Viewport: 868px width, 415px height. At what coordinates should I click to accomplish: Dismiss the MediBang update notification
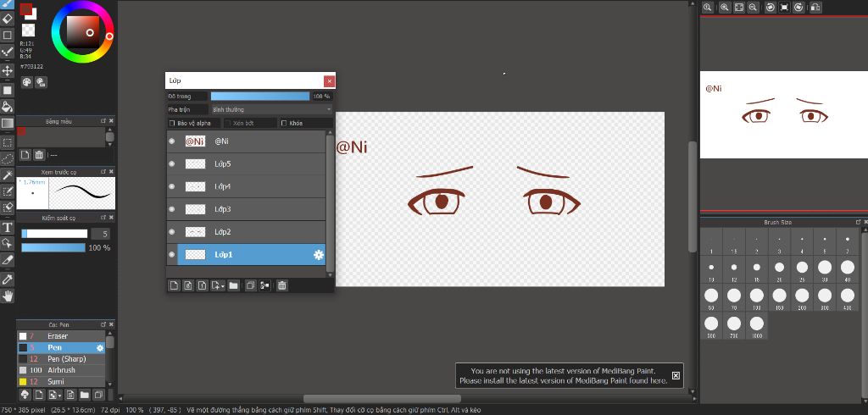coord(676,375)
